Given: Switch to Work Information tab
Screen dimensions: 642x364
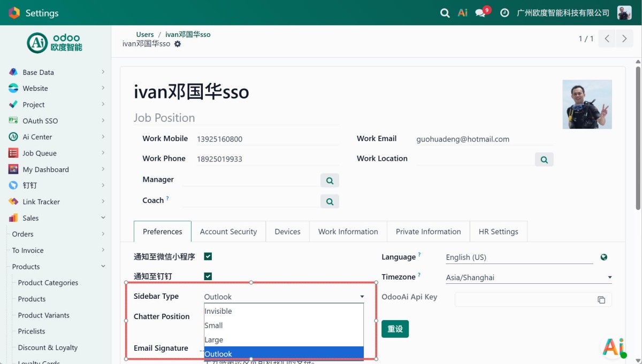Looking at the screenshot, I should [348, 231].
